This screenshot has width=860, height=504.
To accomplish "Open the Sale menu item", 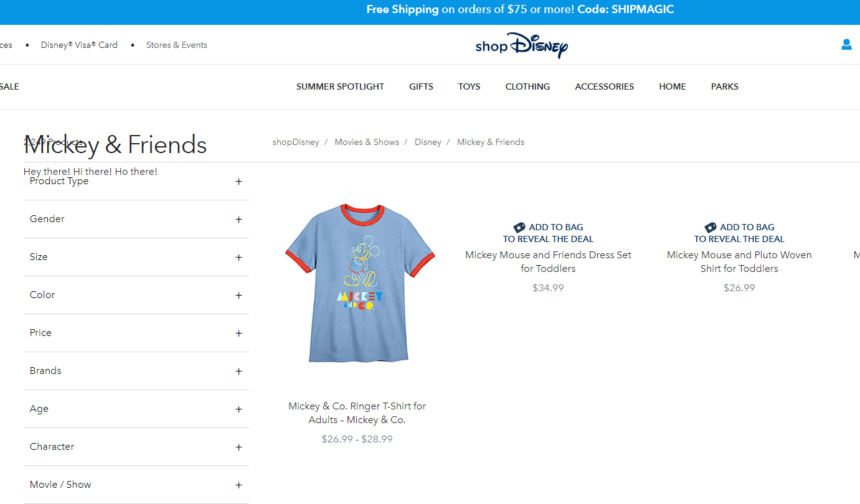I will click(9, 86).
